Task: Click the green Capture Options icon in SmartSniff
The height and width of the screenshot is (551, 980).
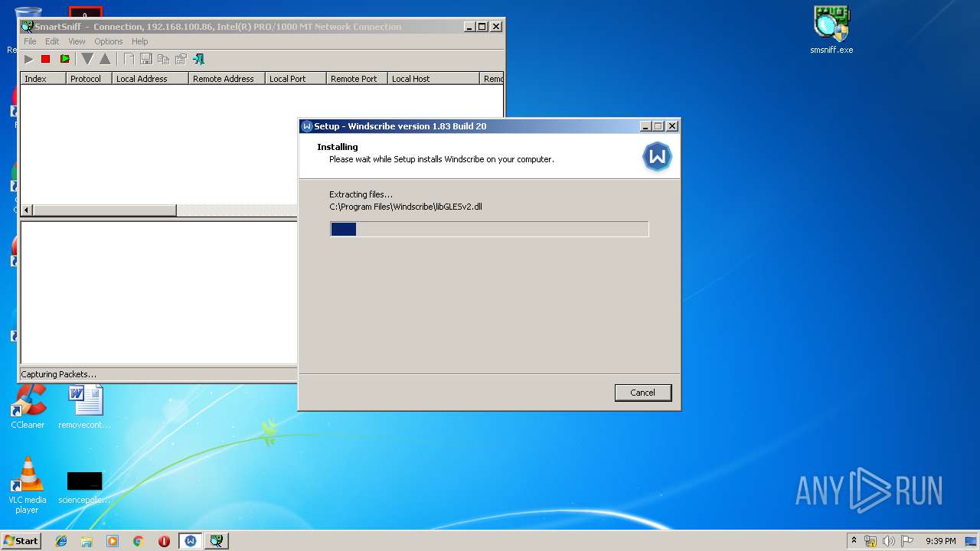Action: [64, 59]
